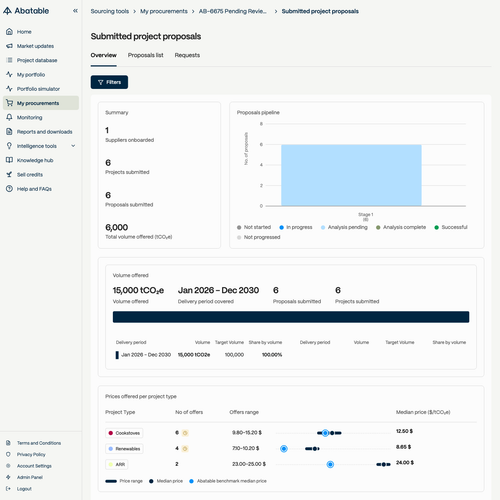Click the Abatable logo
This screenshot has width=500, height=500.
(26, 11)
